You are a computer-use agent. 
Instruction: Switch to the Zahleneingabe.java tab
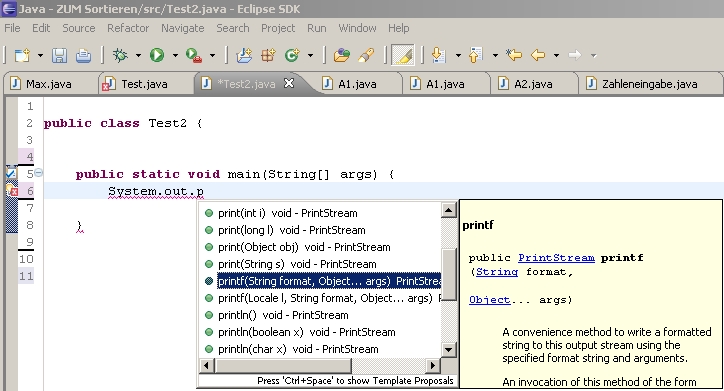(650, 84)
